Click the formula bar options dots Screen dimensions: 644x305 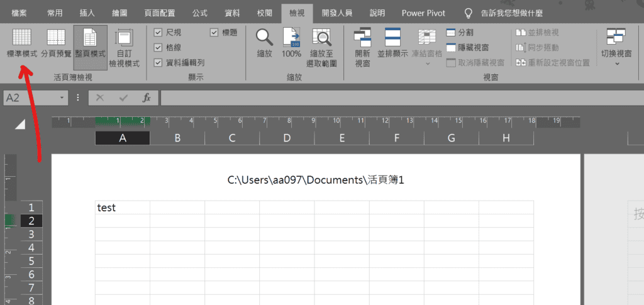78,97
